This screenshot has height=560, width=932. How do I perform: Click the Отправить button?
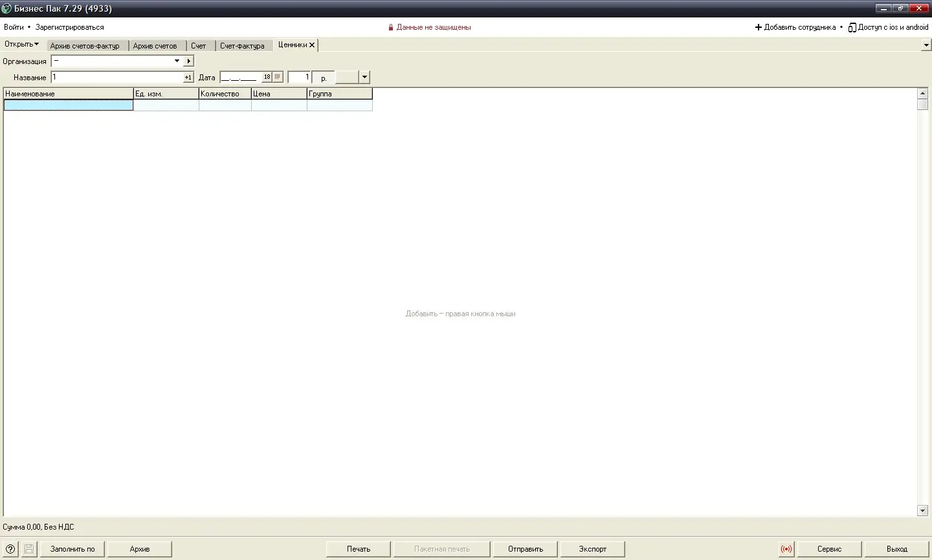526,549
